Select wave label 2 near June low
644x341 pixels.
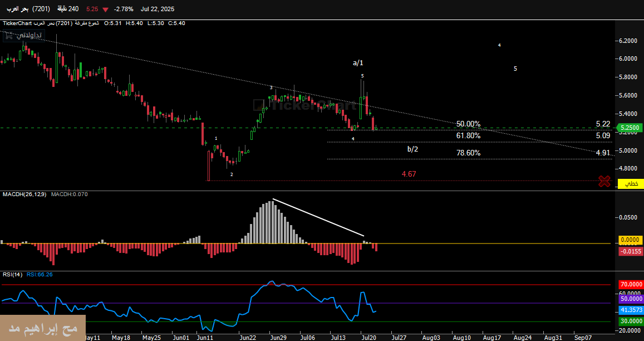[231, 174]
